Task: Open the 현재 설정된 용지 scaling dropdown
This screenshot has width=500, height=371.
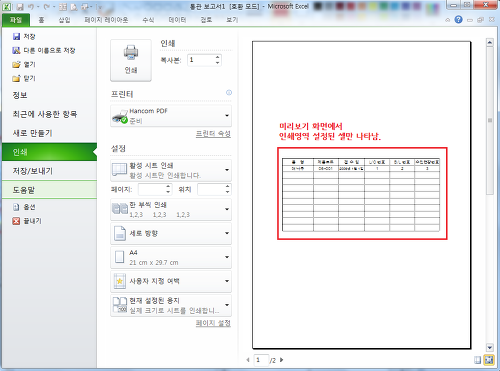Action: (171, 305)
